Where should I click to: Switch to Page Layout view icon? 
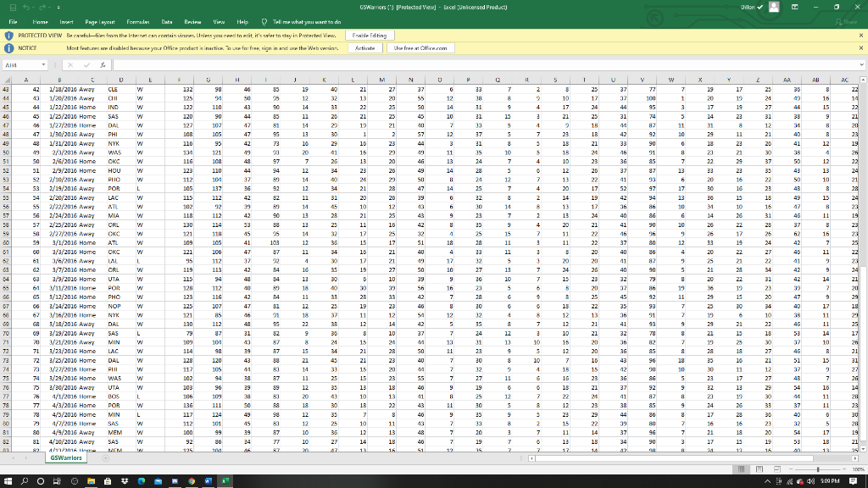tap(759, 469)
